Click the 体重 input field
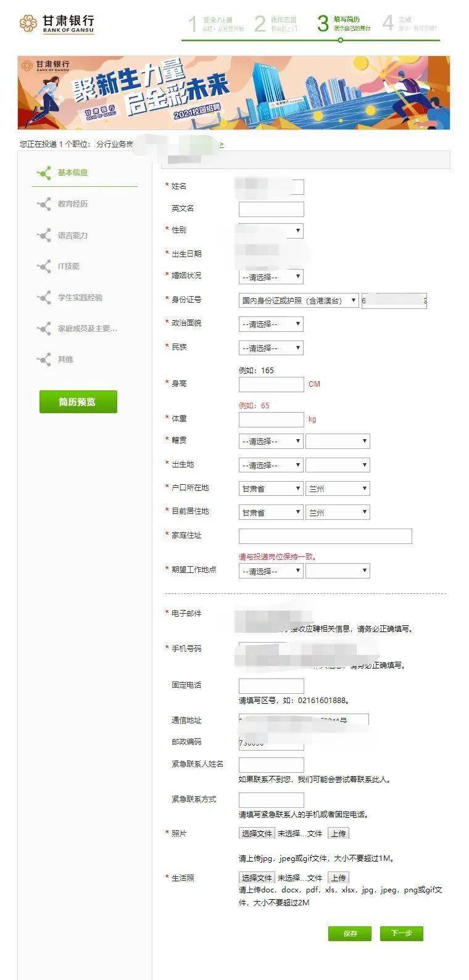The height and width of the screenshot is (980, 469). click(271, 419)
